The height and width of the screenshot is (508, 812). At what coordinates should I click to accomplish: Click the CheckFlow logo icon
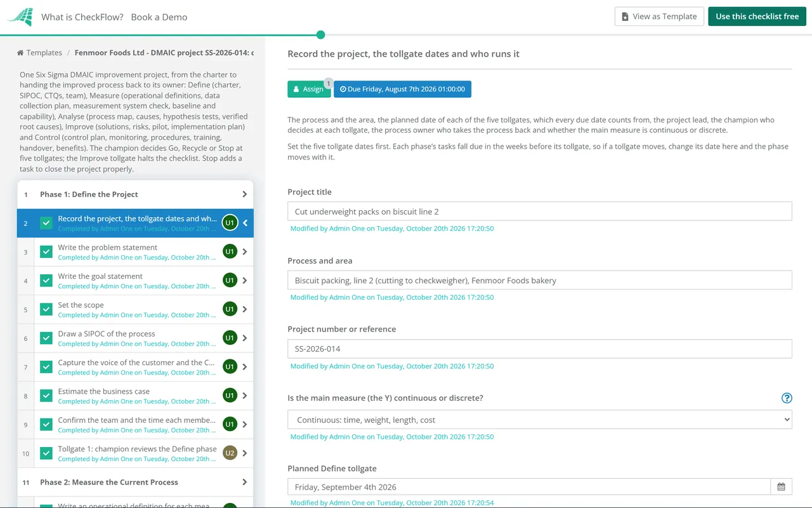coord(20,17)
